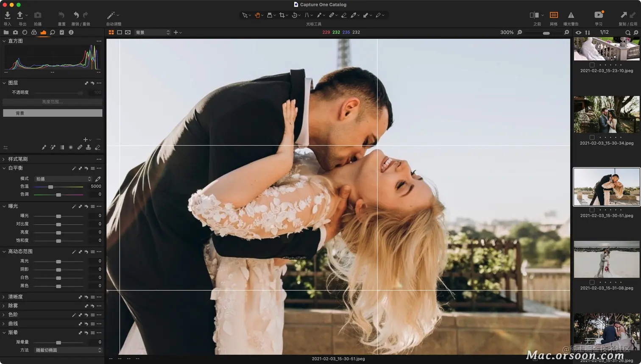This screenshot has width=641, height=364.
Task: Open vignette method dropdown (随裁切椭圆)
Action: 68,350
